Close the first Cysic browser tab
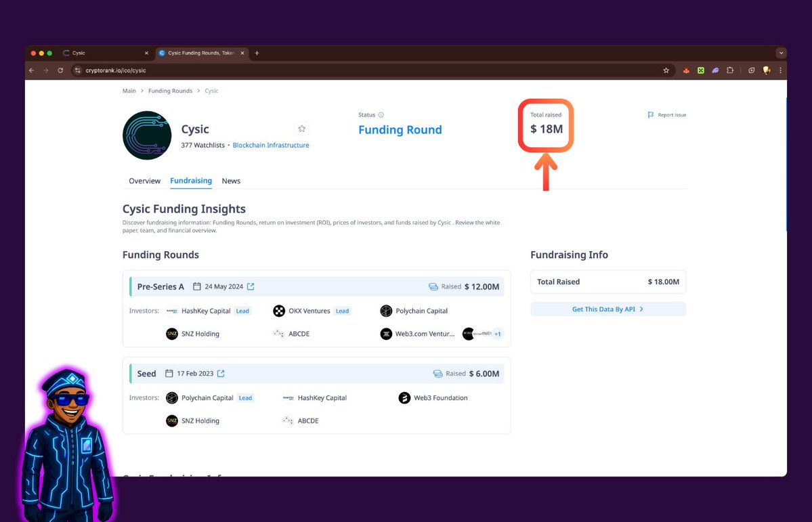Screen dimensions: 812x522 click(146, 53)
